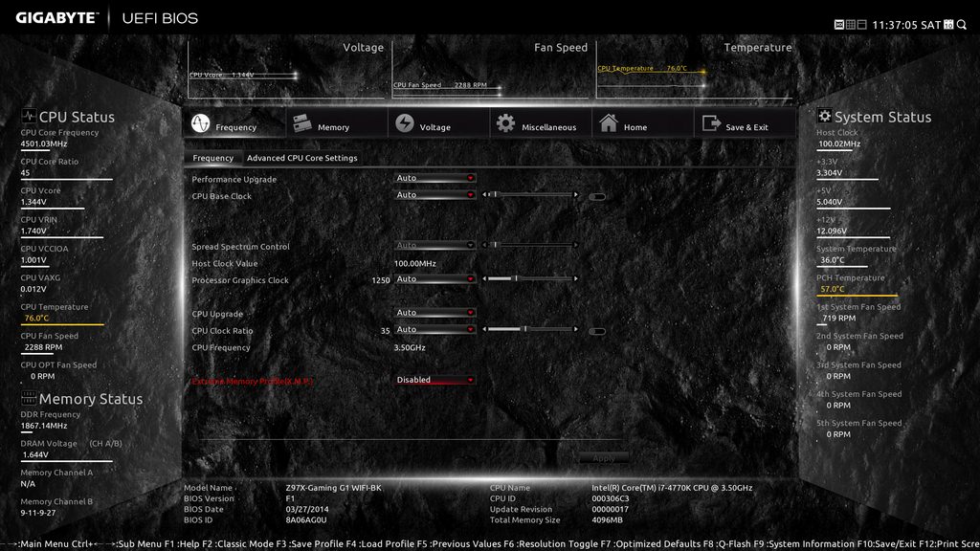The height and width of the screenshot is (551, 980).
Task: Click the CPU Vcore 1.344V reading
Action: (33, 203)
